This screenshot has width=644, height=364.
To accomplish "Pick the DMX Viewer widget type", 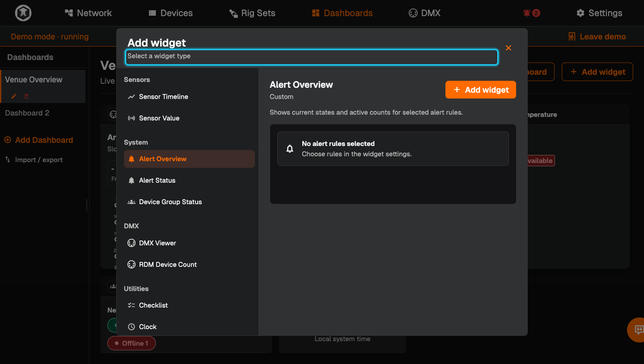I will (189, 243).
